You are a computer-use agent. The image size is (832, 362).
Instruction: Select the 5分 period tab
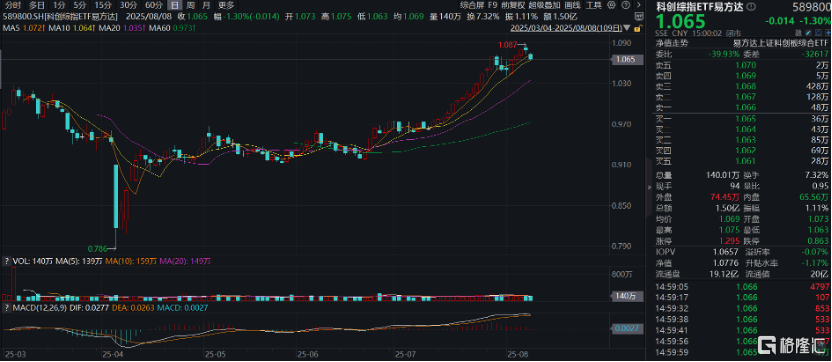[x=80, y=5]
